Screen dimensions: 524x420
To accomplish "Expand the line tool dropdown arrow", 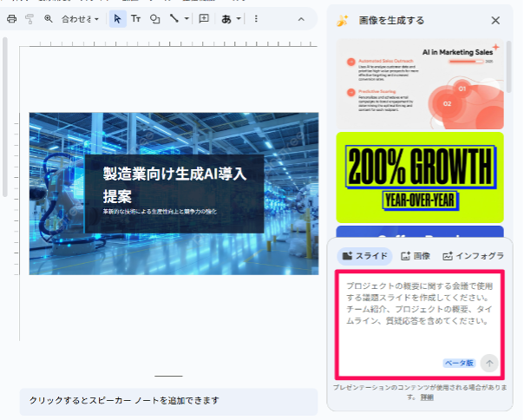I will tap(187, 19).
